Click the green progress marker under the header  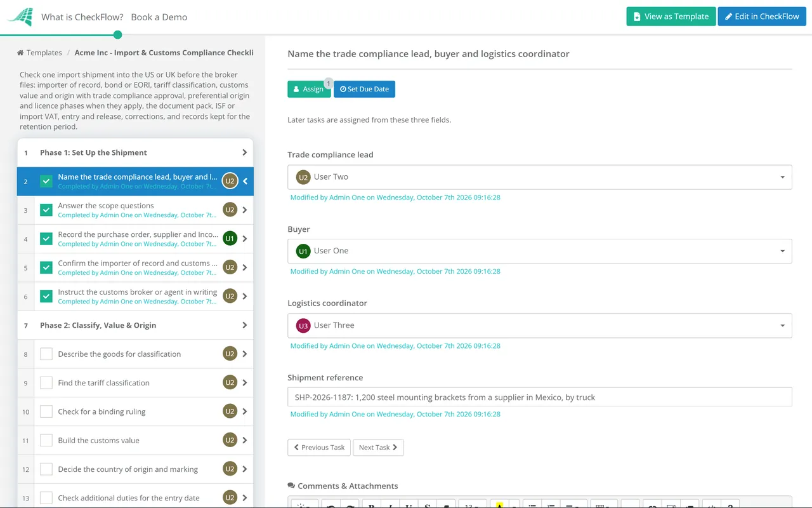point(117,35)
